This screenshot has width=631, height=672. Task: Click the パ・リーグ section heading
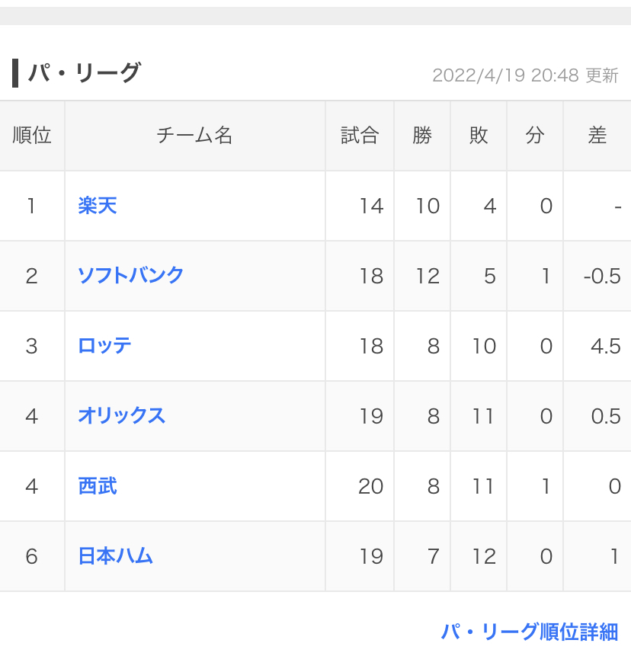(x=85, y=73)
